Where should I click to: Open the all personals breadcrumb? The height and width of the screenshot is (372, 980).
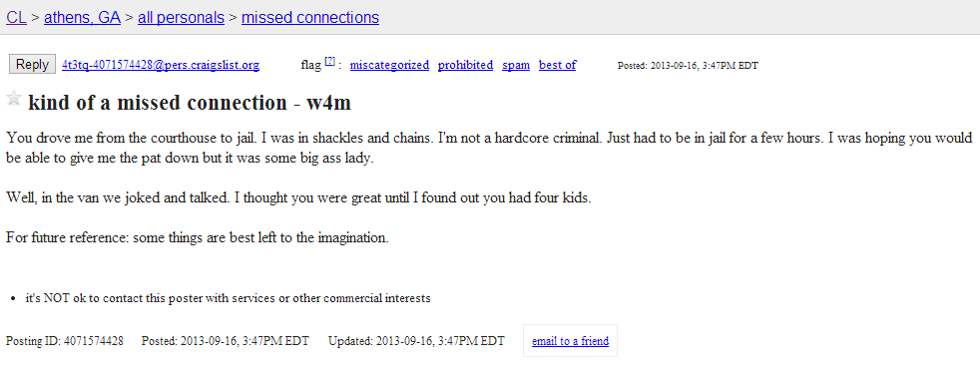pos(181,18)
